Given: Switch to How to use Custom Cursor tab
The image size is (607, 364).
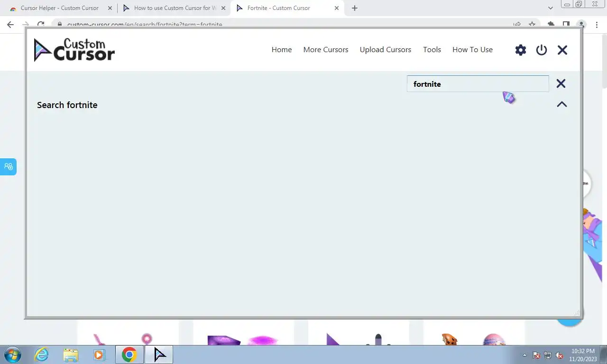Looking at the screenshot, I should [x=173, y=8].
